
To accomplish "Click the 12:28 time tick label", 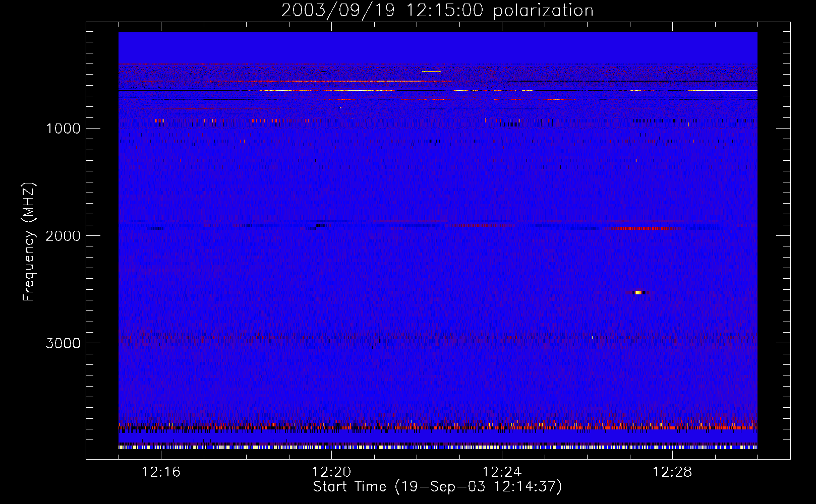I will pos(672,472).
